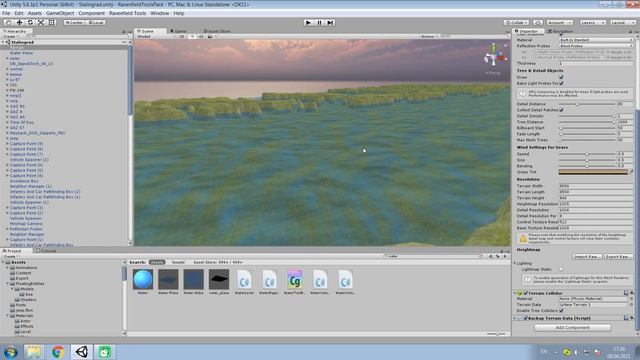Collapse the Assets folder in Project
Viewport: 640px width, 360px height.
(3, 262)
